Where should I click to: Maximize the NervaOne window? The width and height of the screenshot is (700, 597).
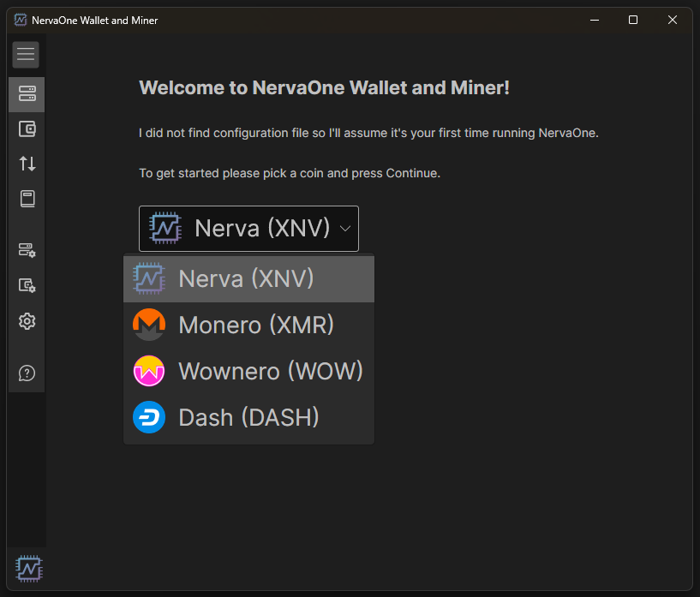[x=633, y=20]
